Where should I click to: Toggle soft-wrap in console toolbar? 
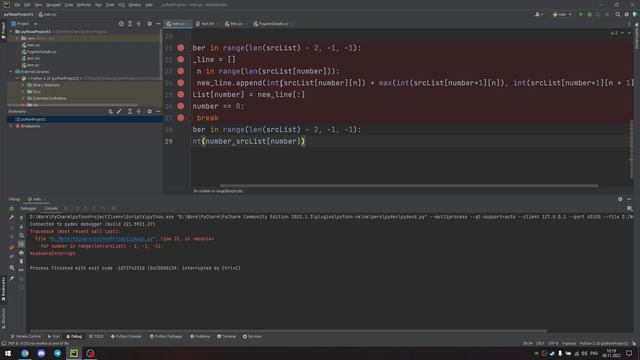click(x=21, y=236)
